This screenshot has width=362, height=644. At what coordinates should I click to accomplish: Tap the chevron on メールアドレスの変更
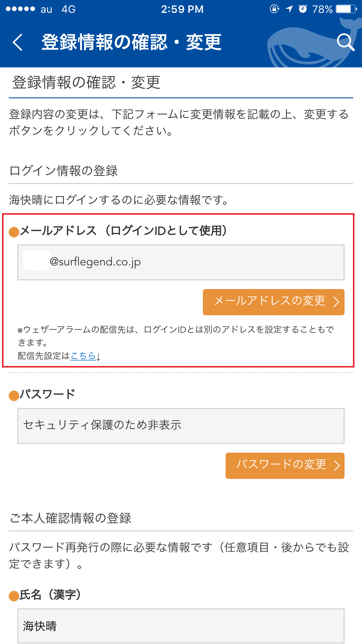pyautogui.click(x=336, y=302)
